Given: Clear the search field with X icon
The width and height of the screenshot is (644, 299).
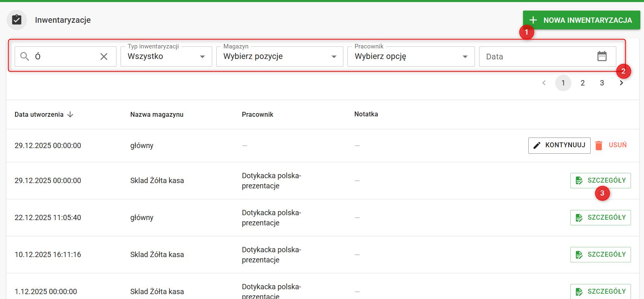Looking at the screenshot, I should (104, 57).
